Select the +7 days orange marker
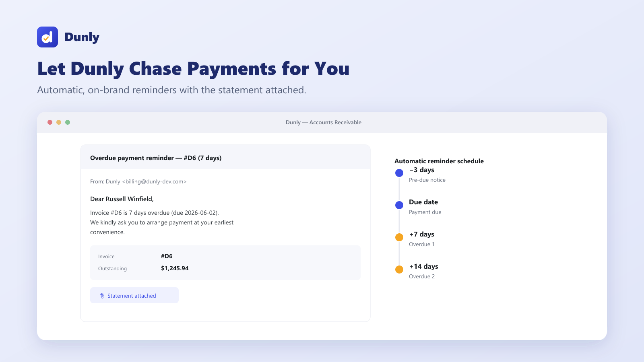 pyautogui.click(x=399, y=237)
